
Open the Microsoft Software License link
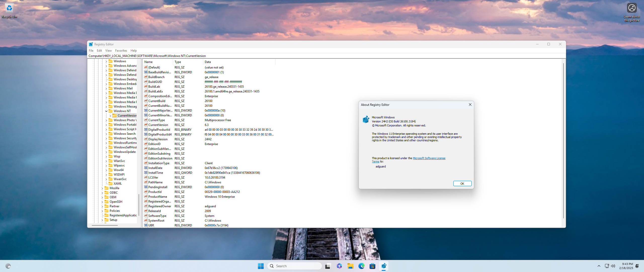tap(429, 158)
